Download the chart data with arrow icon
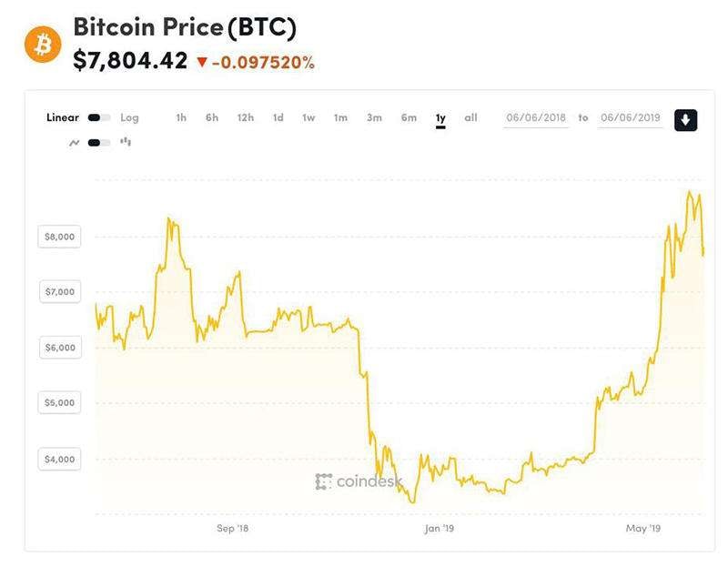Viewport: 728px width, 567px height. point(685,119)
